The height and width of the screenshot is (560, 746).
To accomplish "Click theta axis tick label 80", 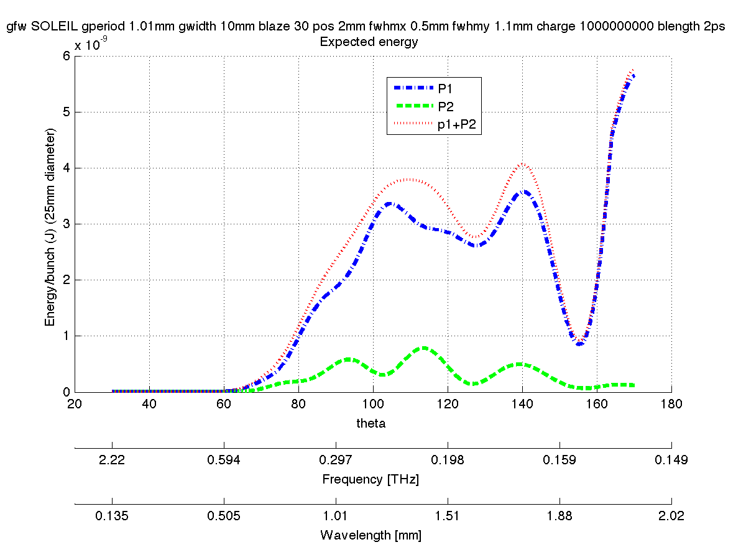I will tap(298, 404).
